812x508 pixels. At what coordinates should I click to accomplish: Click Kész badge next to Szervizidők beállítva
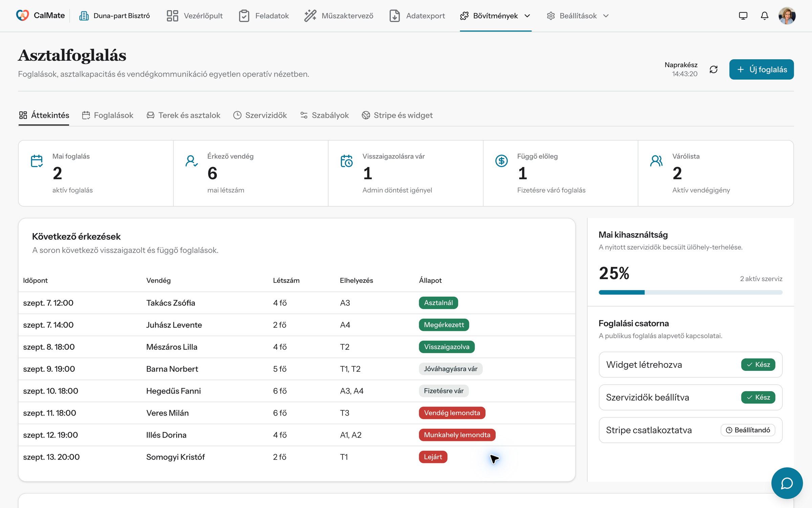758,397
